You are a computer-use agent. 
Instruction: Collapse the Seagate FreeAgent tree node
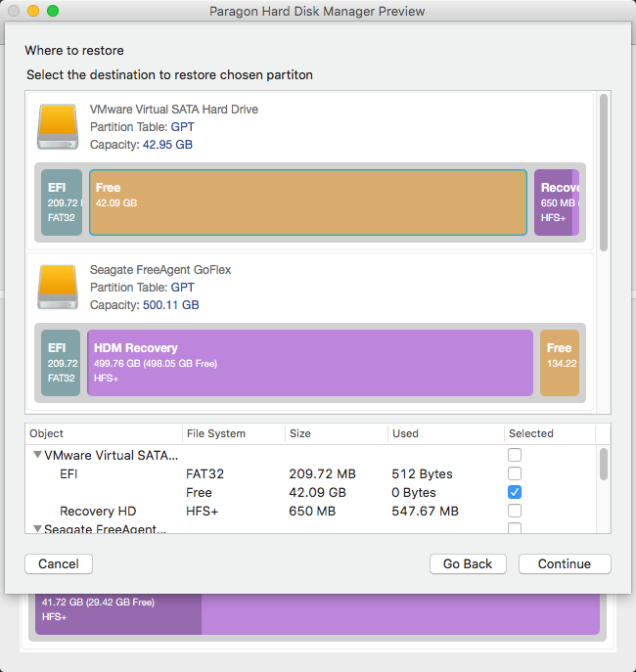[38, 529]
